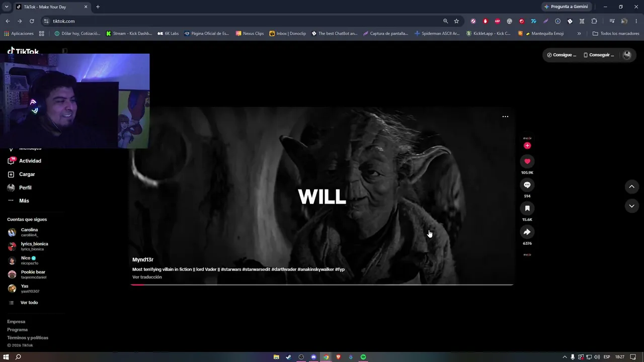Screen dimensions: 644x362
Task: Open the Empresa footer link
Action: point(16,322)
